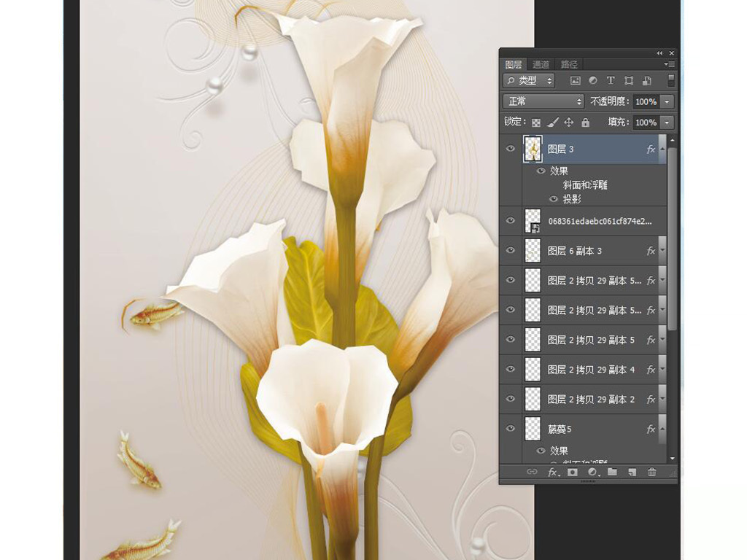Select the link layers icon
This screenshot has width=747, height=560.
coord(533,472)
